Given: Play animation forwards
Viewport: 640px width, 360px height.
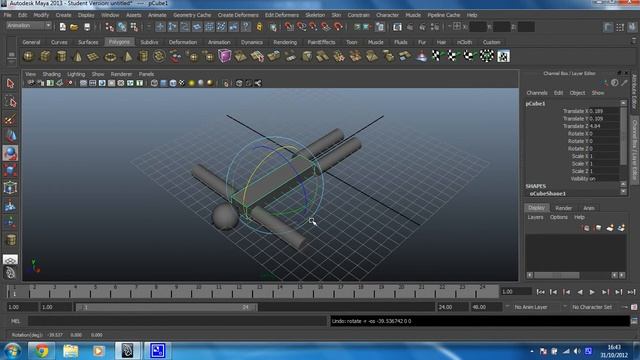Looking at the screenshot, I should (592, 292).
